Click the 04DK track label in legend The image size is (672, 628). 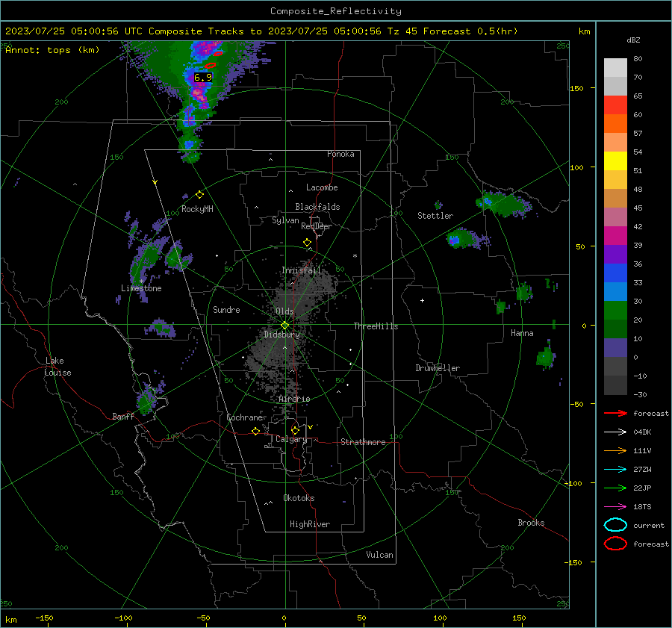(642, 432)
